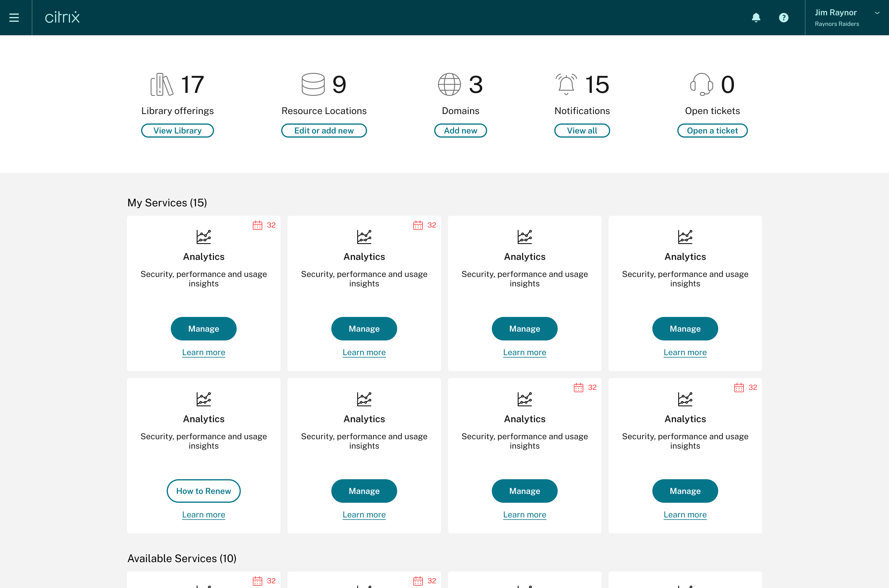Click the Resource Locations count 9
The image size is (889, 588).
(x=339, y=84)
